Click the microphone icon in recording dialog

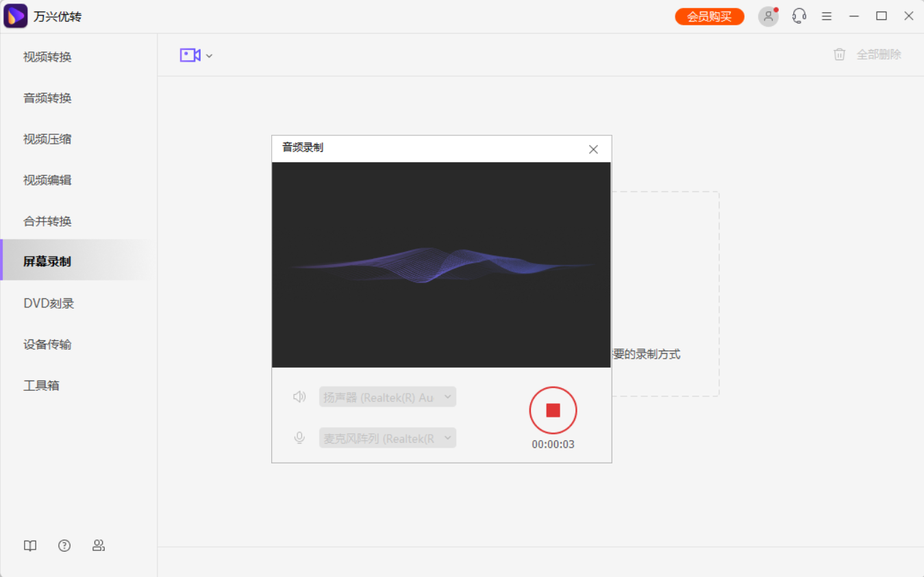(299, 437)
